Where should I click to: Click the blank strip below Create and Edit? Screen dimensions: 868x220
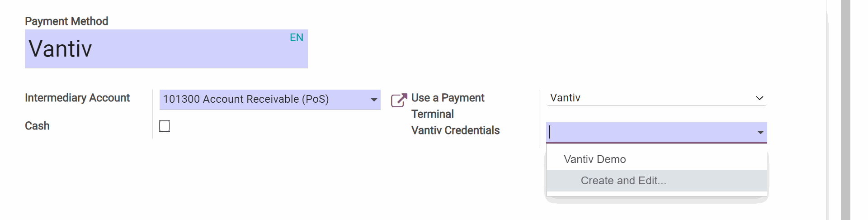click(x=656, y=194)
